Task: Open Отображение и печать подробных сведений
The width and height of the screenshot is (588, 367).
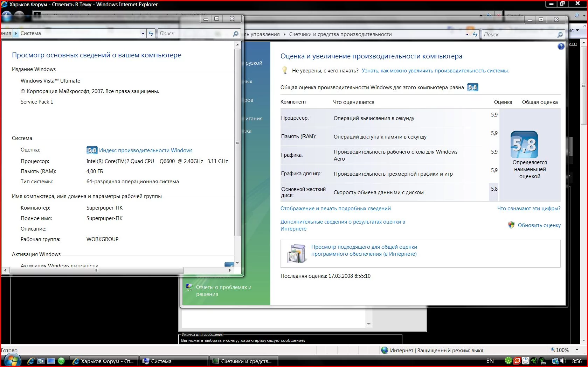Action: coord(335,209)
